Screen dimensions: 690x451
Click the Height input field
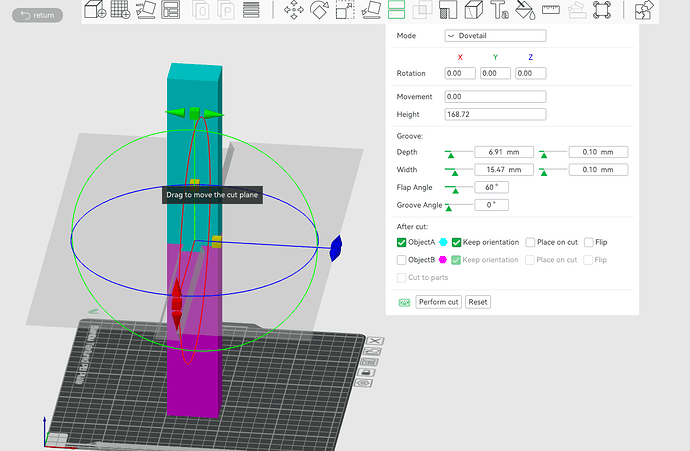[x=495, y=114]
